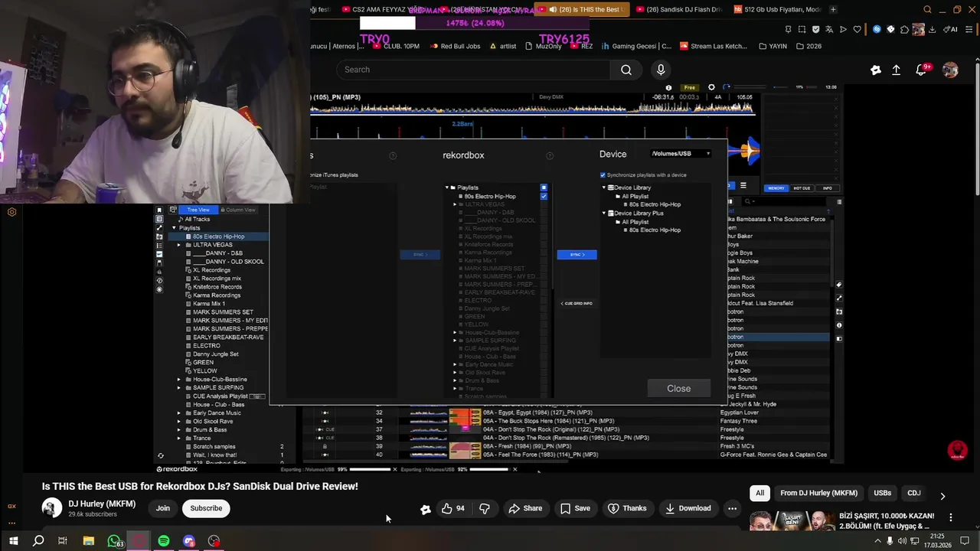Switch to Sandisk DJ Flash Drive tab
The height and width of the screenshot is (551, 980).
679,9
